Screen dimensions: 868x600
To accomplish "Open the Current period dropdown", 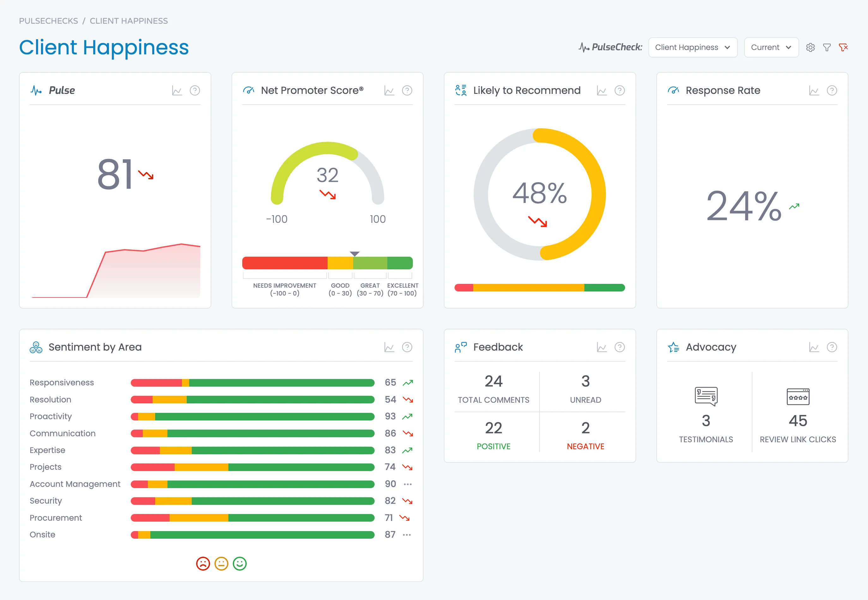I will click(771, 47).
